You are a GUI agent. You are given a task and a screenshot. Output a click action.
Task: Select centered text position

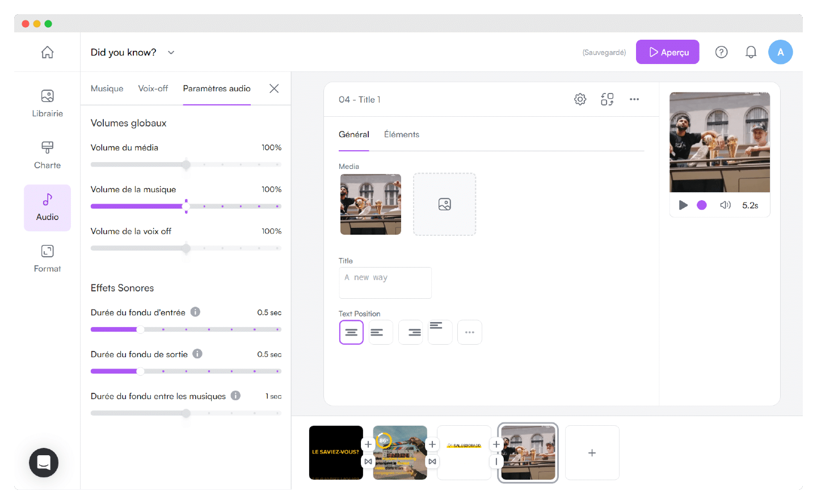tap(351, 332)
